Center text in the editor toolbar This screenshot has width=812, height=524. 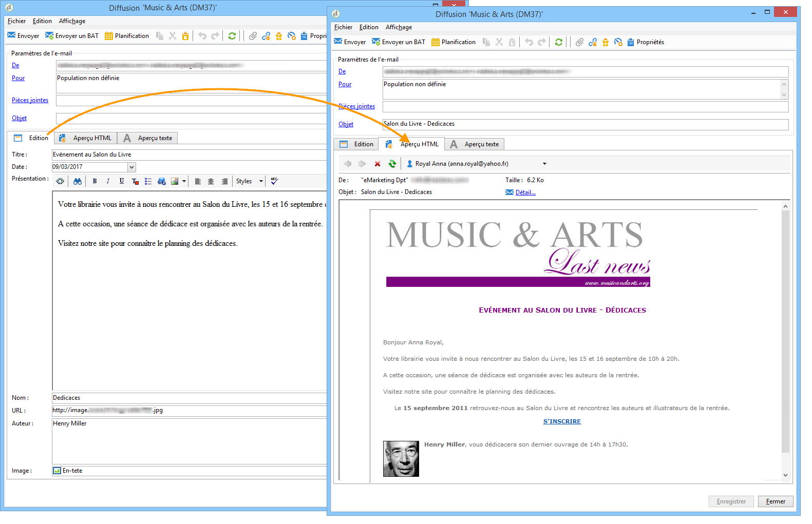[211, 181]
